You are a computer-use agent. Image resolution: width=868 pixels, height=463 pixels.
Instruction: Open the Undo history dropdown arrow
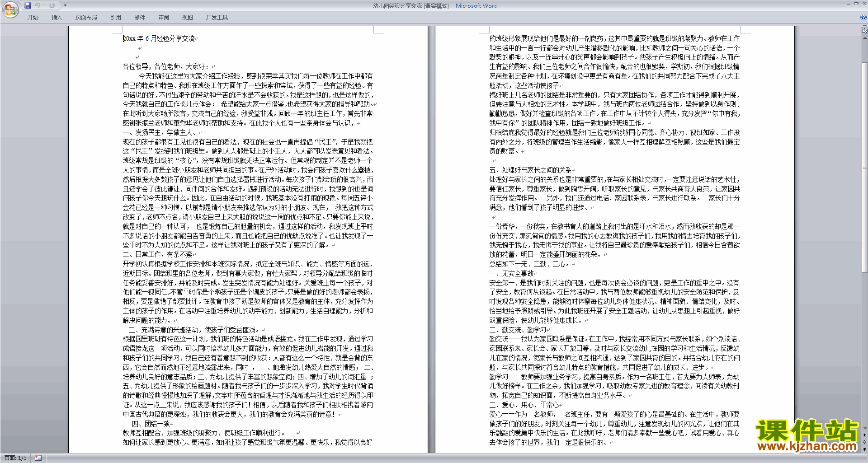(x=44, y=5)
